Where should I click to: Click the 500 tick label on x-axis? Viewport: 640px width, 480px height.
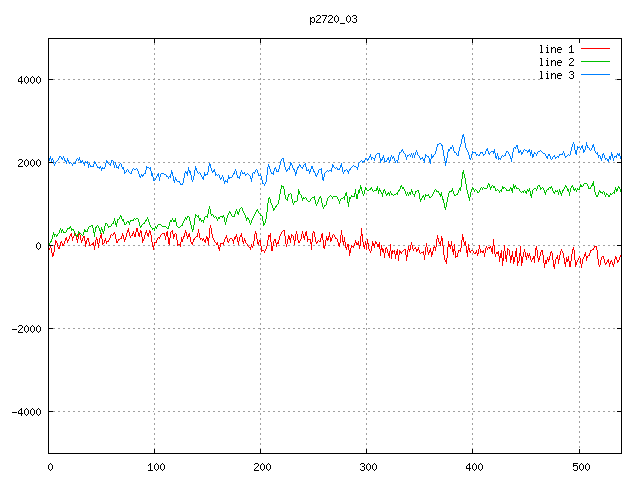[579, 466]
